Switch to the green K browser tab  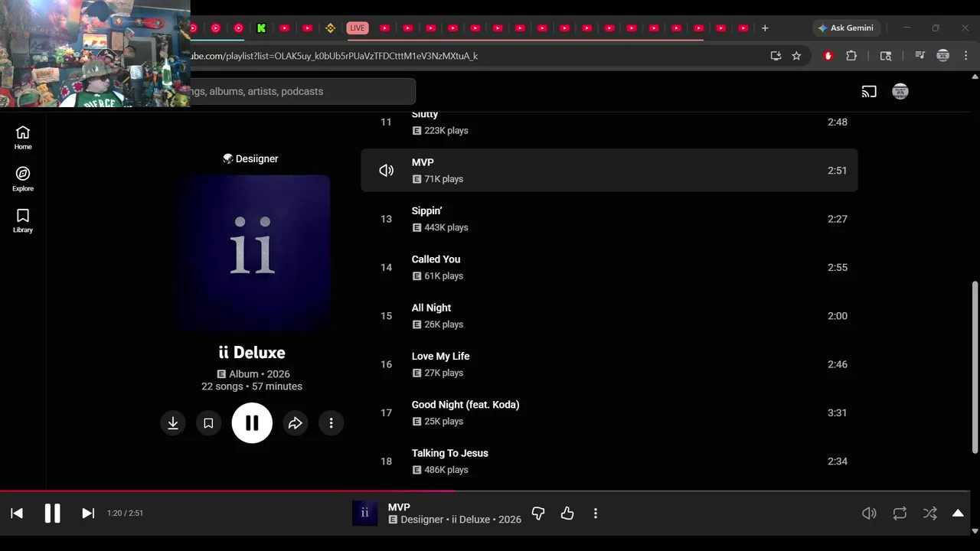[x=261, y=28]
